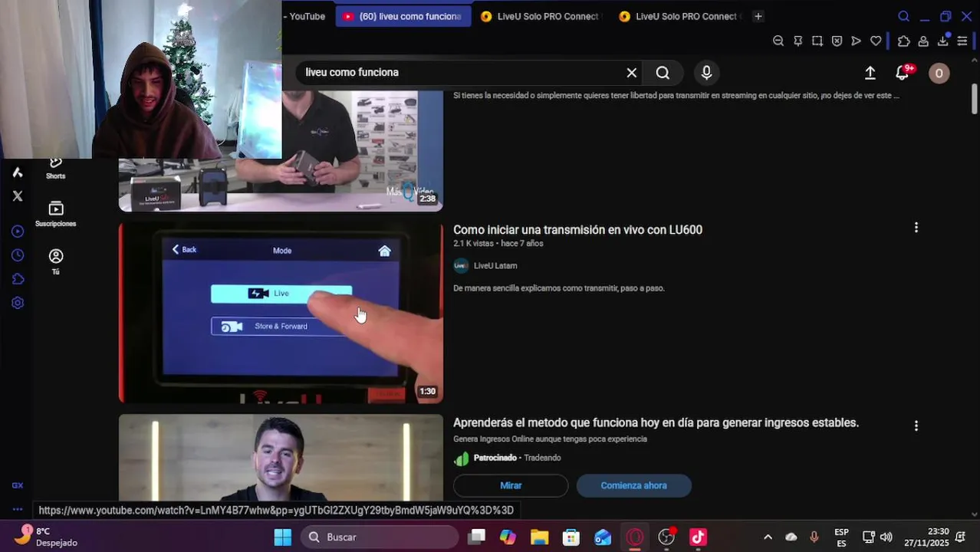
Task: Click the Comienza ahora button
Action: pyautogui.click(x=633, y=485)
